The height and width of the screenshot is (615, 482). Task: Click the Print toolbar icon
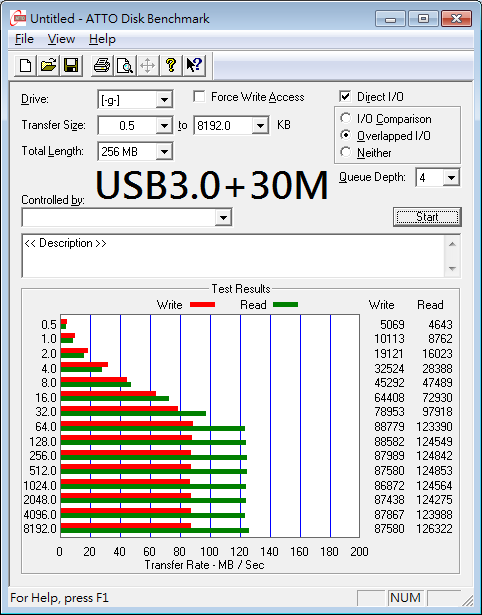[x=102, y=66]
